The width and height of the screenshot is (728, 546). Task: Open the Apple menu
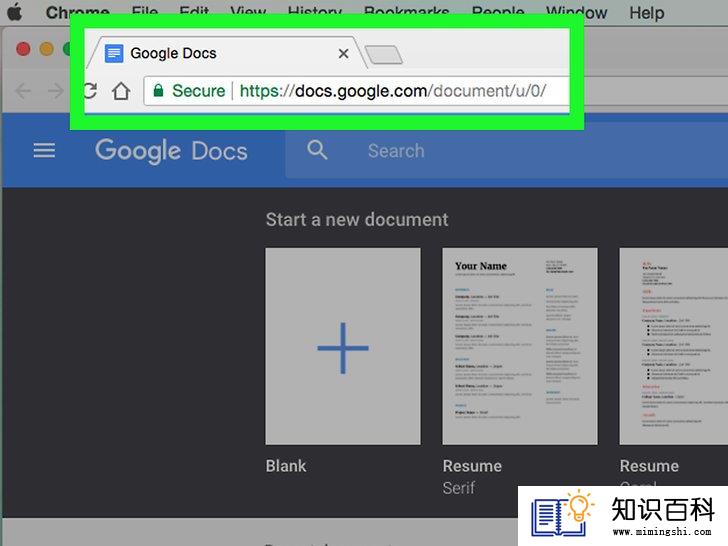click(x=14, y=12)
